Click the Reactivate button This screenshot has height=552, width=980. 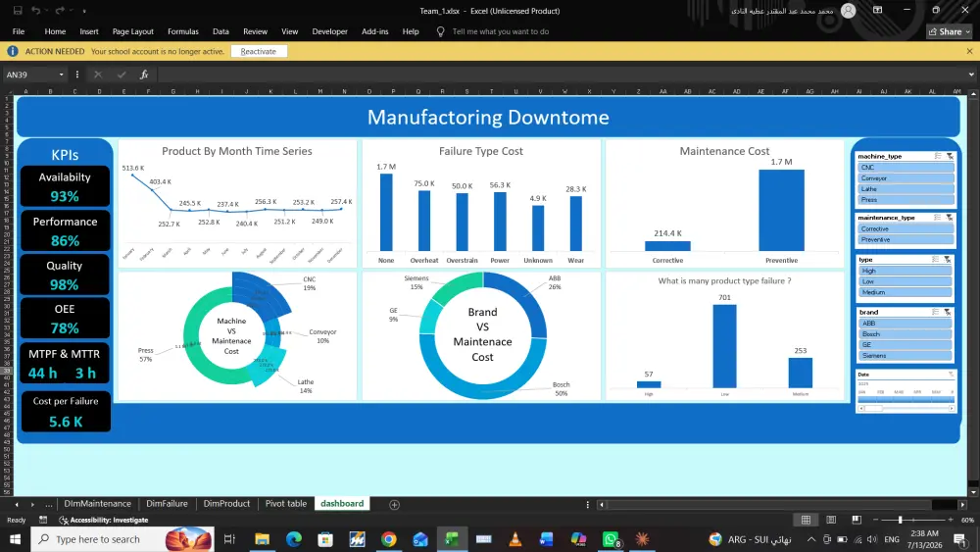click(x=259, y=51)
